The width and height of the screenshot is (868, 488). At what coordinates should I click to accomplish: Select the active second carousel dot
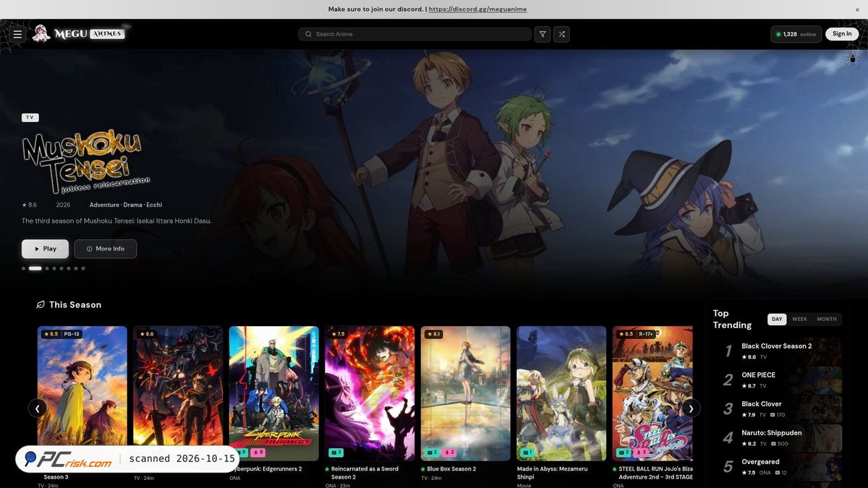point(35,268)
